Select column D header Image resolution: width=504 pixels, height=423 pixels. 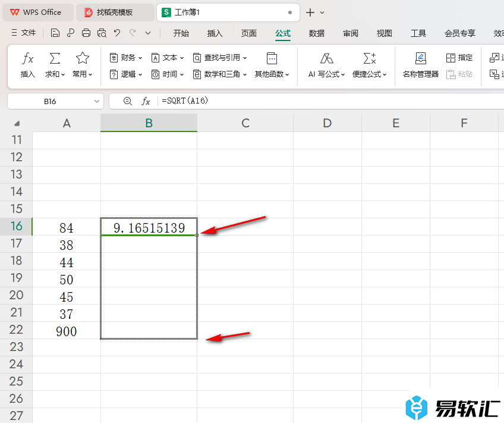(327, 123)
